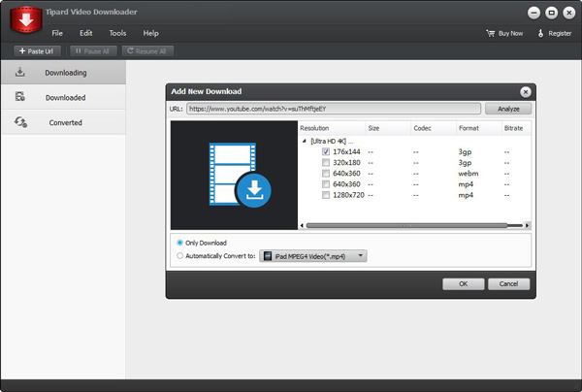Click the Resume All button
Image resolution: width=582 pixels, height=392 pixels.
coord(147,50)
